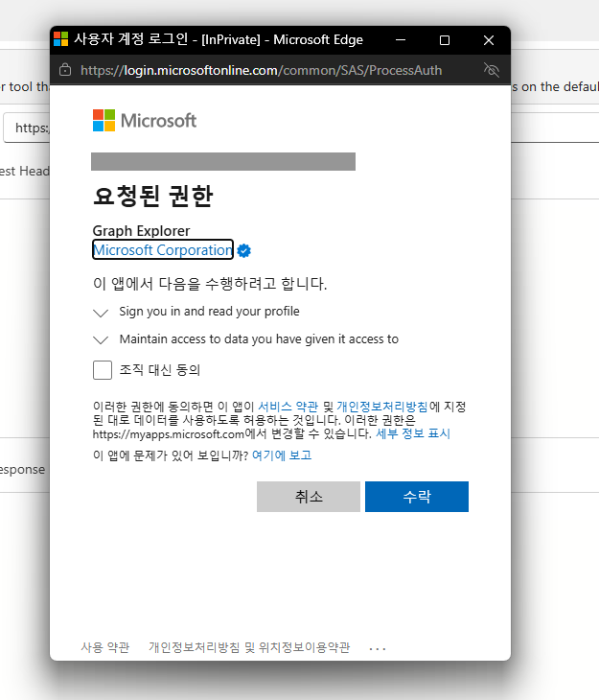Open 개인정보처리방침 및 위치정보이용약관 footer link

(249, 647)
